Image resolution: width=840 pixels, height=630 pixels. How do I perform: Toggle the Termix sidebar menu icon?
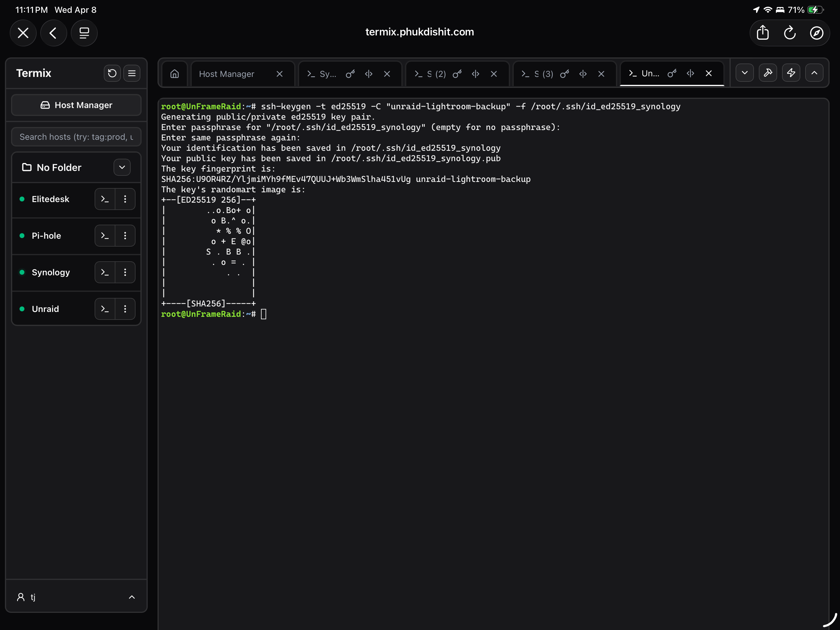point(132,73)
